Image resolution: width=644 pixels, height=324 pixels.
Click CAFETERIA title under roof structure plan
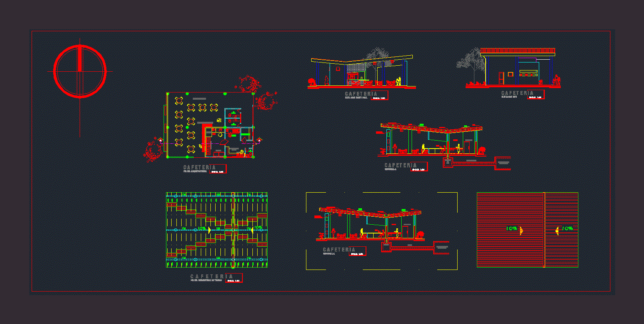tap(211, 276)
